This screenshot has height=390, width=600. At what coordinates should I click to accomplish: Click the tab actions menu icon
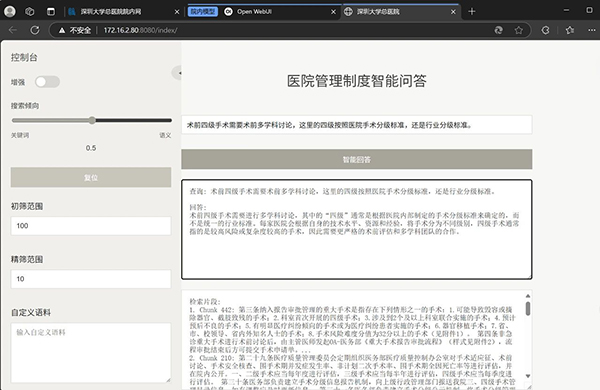(x=51, y=12)
